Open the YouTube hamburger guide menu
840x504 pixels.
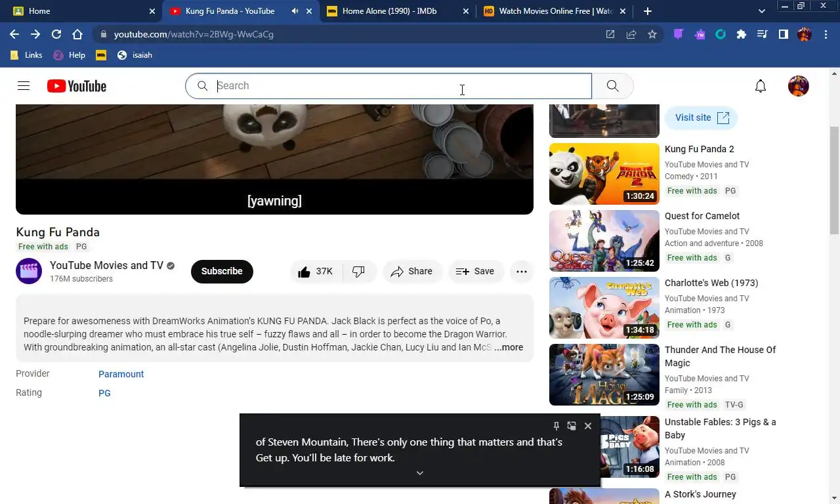point(24,86)
